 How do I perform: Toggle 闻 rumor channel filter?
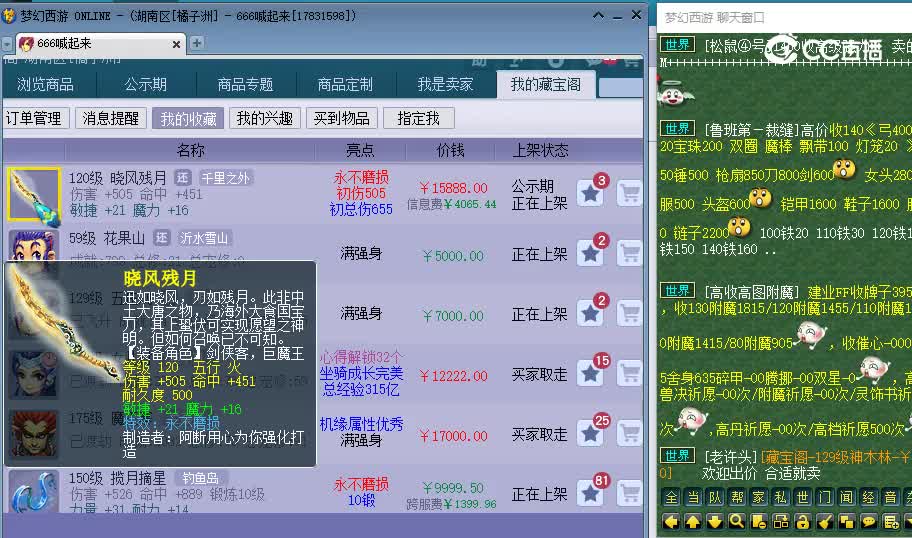[847, 497]
